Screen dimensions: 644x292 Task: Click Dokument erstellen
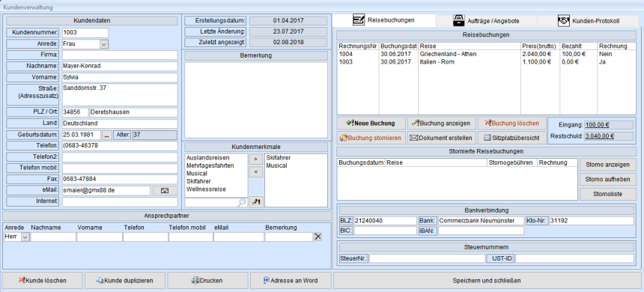point(442,138)
